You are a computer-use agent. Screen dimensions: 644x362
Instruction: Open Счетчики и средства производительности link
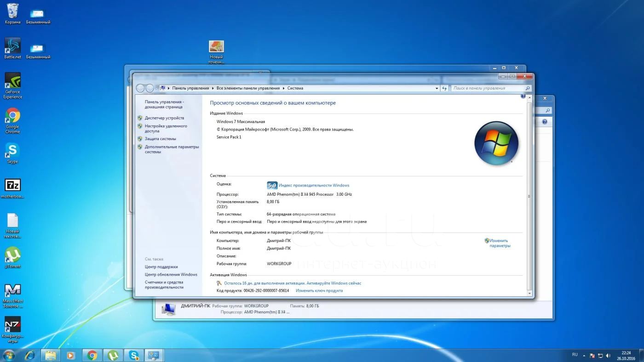click(x=164, y=285)
